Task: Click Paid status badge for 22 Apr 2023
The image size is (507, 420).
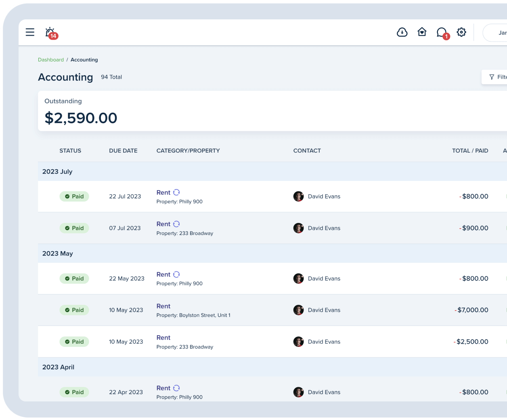Action: pyautogui.click(x=74, y=392)
